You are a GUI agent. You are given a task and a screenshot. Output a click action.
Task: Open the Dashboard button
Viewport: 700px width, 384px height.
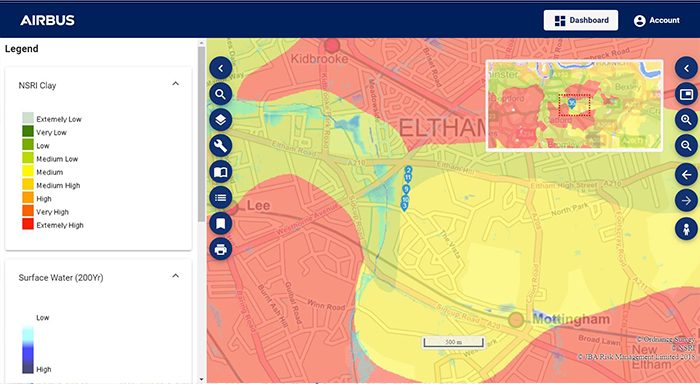[581, 20]
